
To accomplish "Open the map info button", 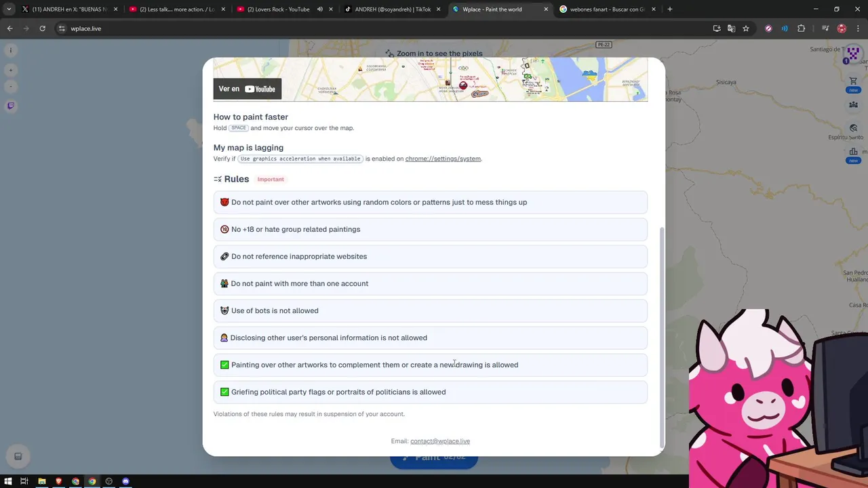I will (x=11, y=49).
